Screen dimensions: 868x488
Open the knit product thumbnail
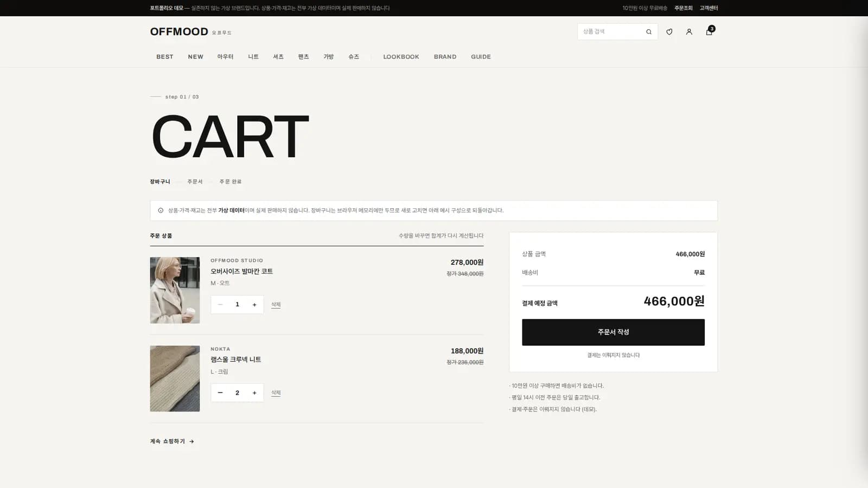tap(175, 378)
